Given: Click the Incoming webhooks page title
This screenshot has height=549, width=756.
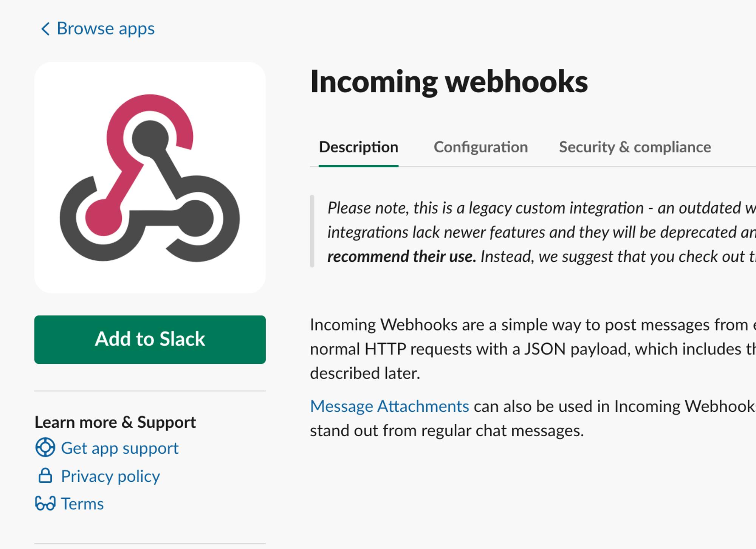Looking at the screenshot, I should coord(449,82).
